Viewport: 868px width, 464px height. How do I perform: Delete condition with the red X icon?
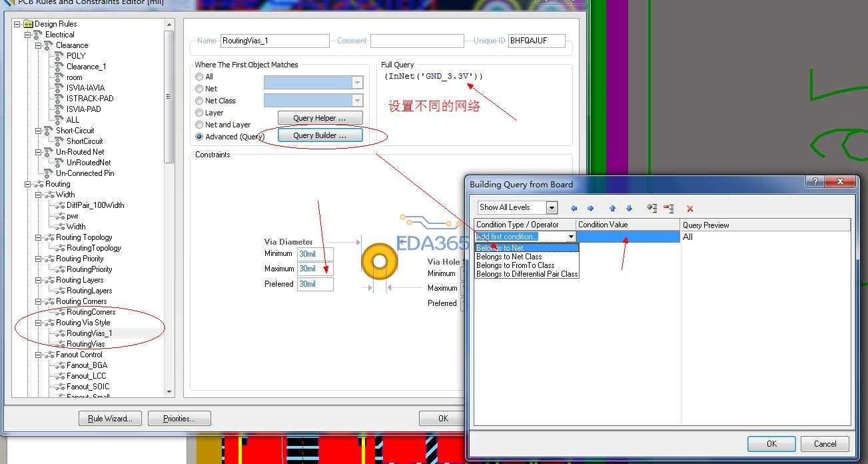pos(690,209)
